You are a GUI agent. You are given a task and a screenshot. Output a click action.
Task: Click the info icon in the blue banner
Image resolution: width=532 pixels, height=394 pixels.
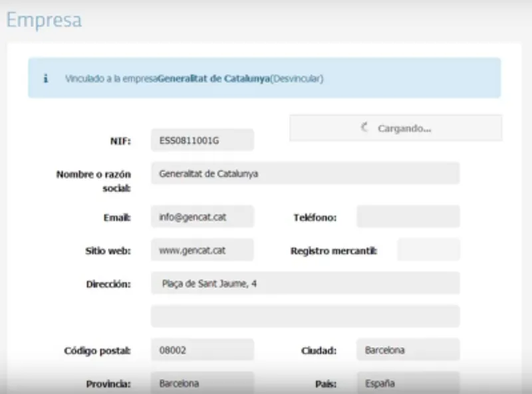(x=46, y=78)
